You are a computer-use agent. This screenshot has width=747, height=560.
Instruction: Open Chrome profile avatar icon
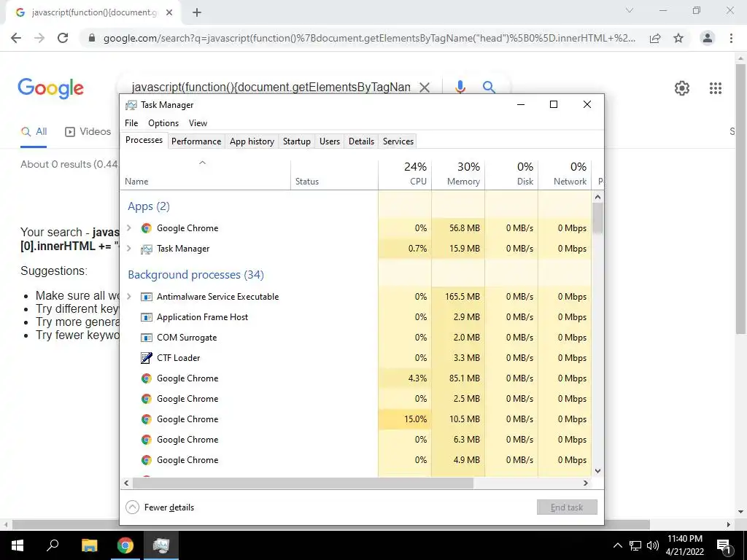(708, 38)
